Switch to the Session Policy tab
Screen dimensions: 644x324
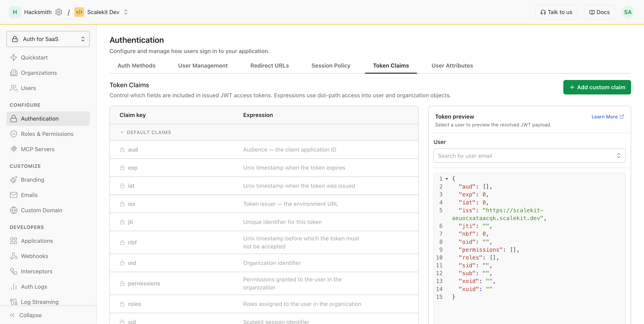coord(331,65)
